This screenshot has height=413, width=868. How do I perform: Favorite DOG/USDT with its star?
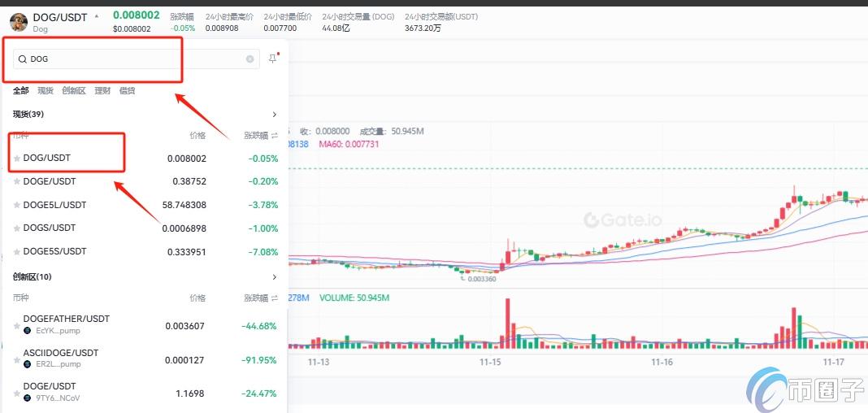17,159
